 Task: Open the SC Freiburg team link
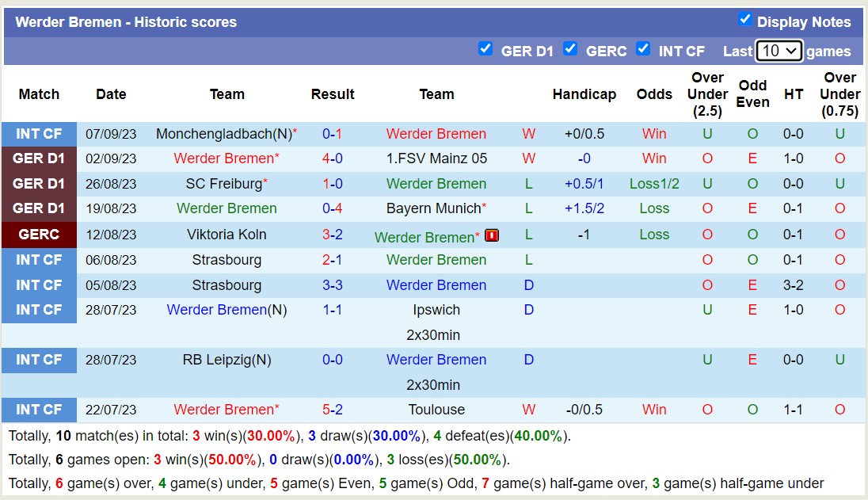pos(223,184)
